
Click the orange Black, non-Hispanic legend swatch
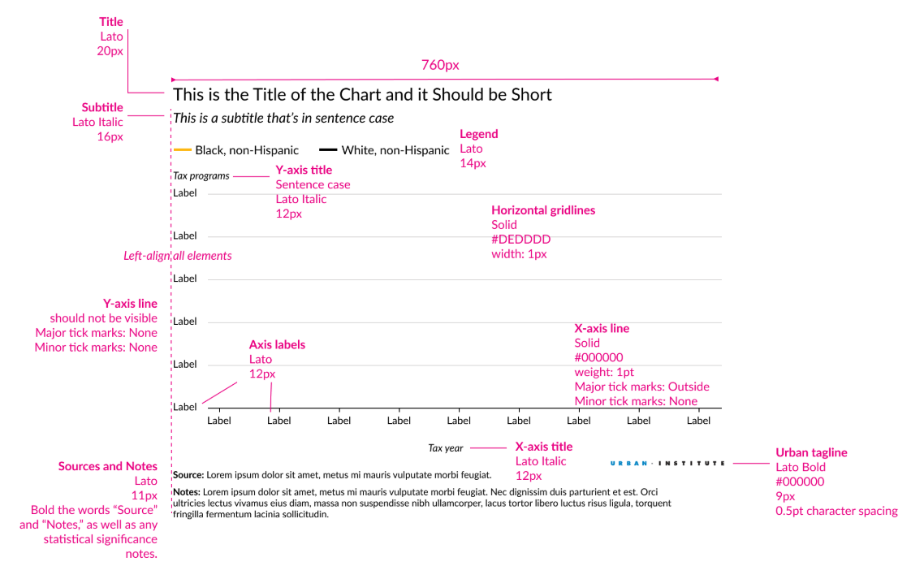tap(182, 150)
